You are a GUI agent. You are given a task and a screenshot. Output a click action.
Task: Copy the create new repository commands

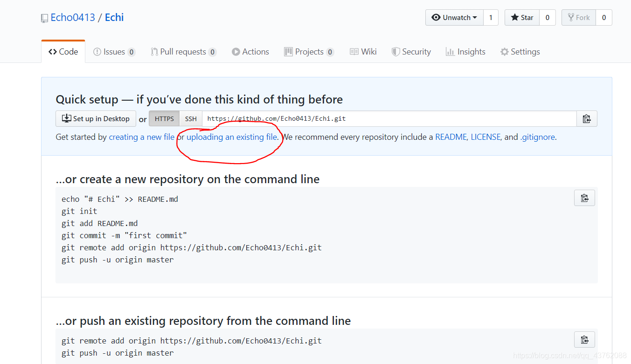[584, 198]
